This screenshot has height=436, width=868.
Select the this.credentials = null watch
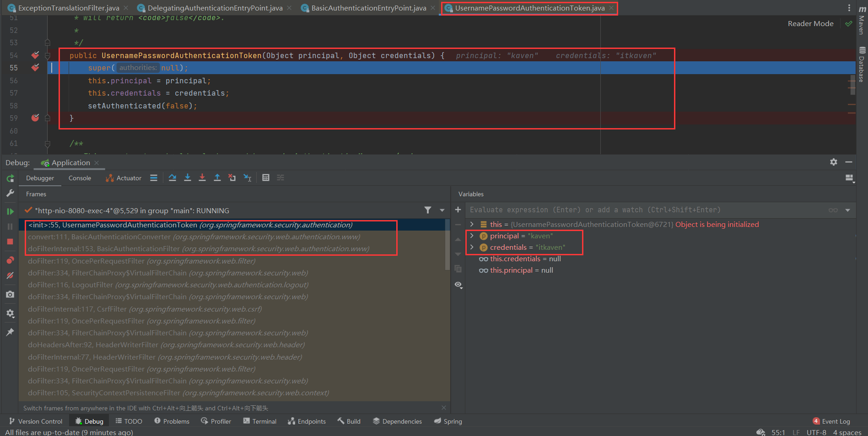coord(520,259)
